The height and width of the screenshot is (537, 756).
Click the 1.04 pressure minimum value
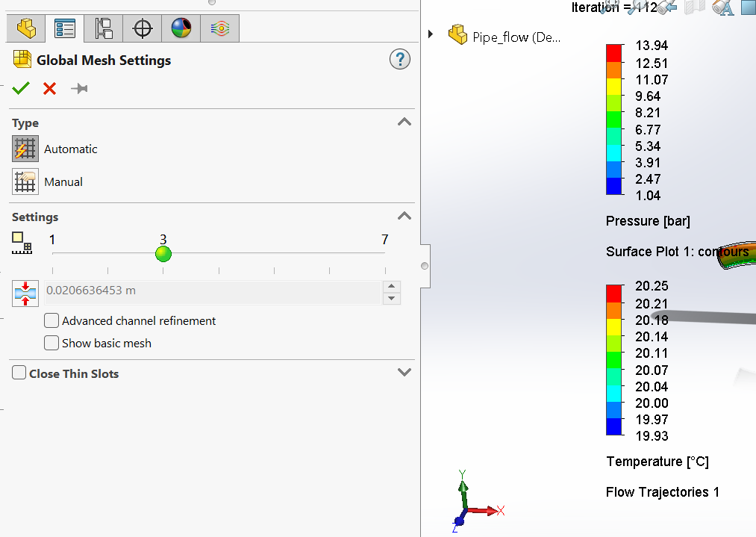click(648, 196)
